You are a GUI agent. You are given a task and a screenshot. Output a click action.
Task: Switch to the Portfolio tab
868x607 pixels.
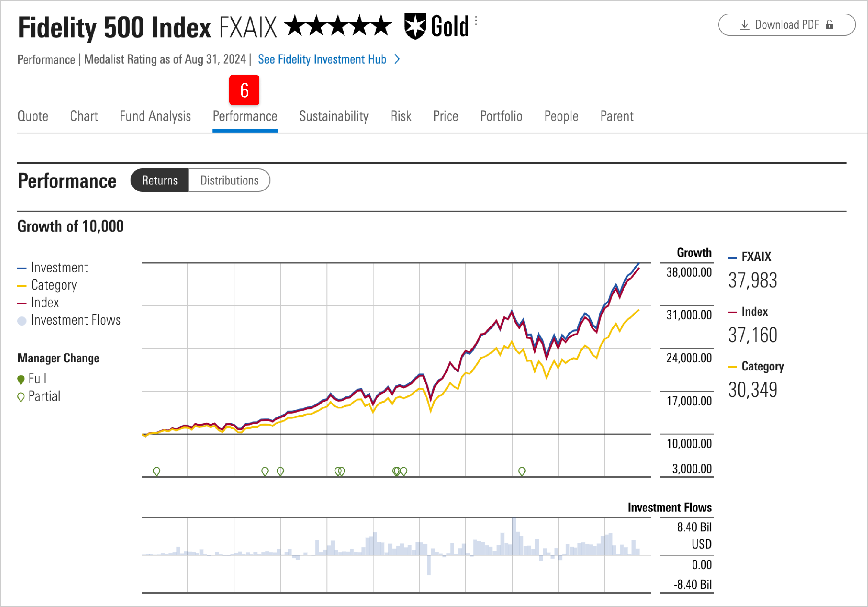(x=501, y=116)
